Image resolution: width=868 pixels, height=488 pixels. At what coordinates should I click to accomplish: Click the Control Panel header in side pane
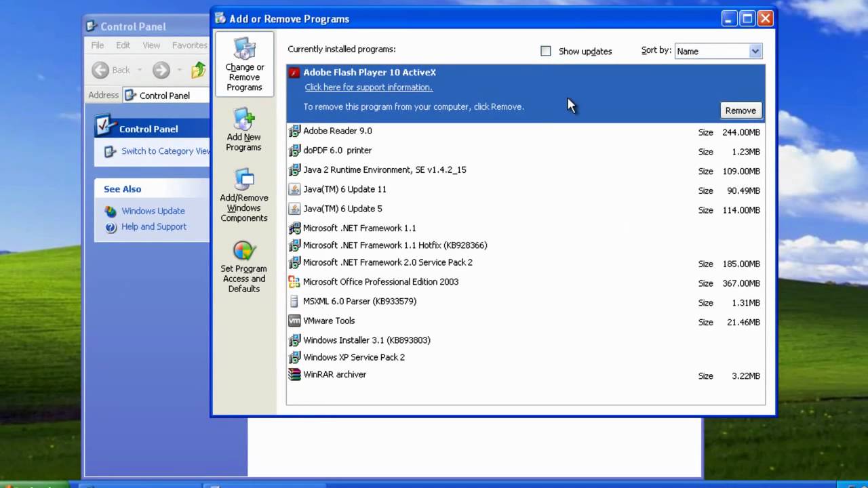pos(152,129)
